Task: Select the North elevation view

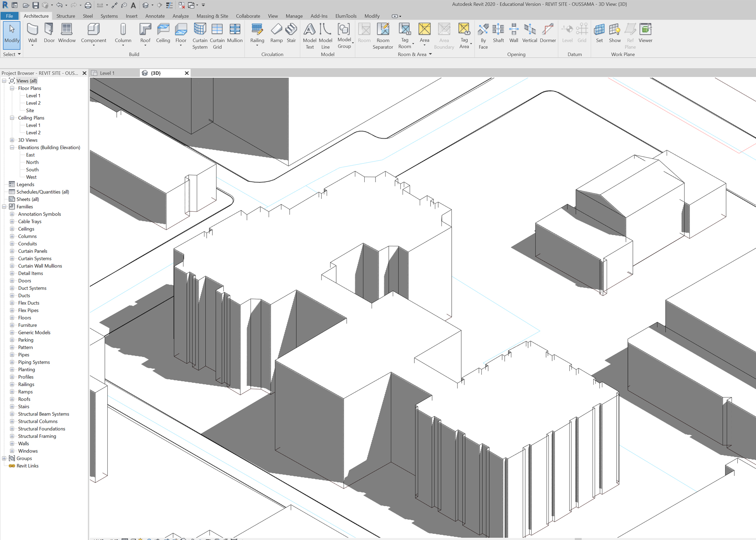Action: 32,162
